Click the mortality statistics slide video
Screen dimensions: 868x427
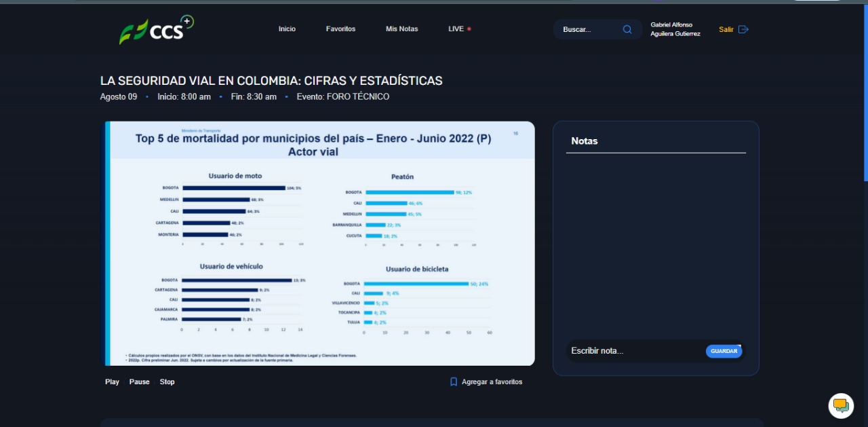[x=319, y=243]
